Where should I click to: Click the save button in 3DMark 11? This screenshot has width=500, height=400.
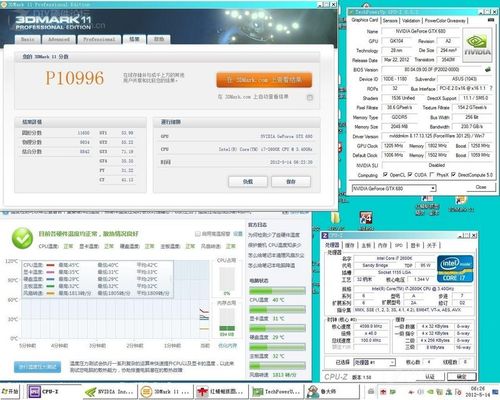point(291,182)
